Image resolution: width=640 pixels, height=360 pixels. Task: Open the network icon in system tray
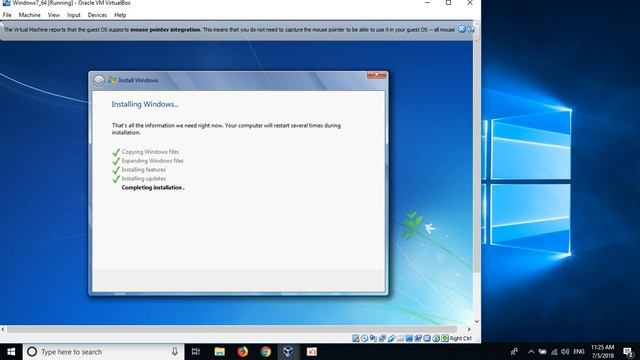pos(554,351)
